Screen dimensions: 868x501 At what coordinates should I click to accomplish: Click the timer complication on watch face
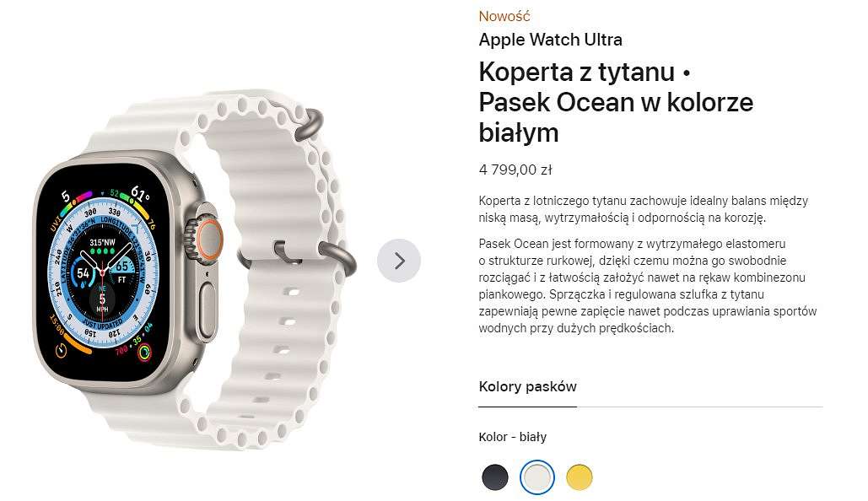coord(61,350)
